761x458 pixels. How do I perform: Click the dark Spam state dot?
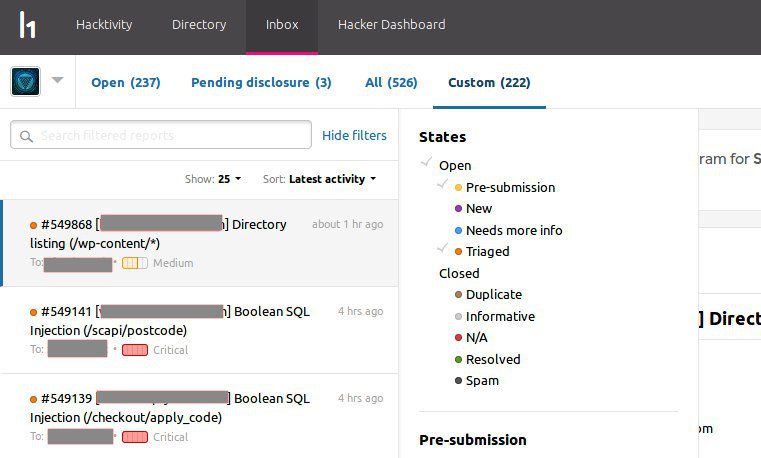[x=458, y=380]
